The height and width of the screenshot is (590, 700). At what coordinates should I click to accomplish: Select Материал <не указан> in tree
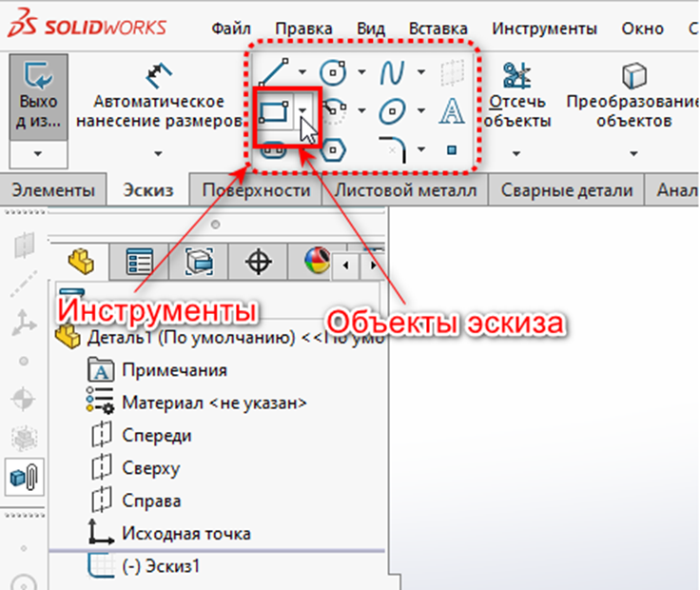(x=197, y=403)
